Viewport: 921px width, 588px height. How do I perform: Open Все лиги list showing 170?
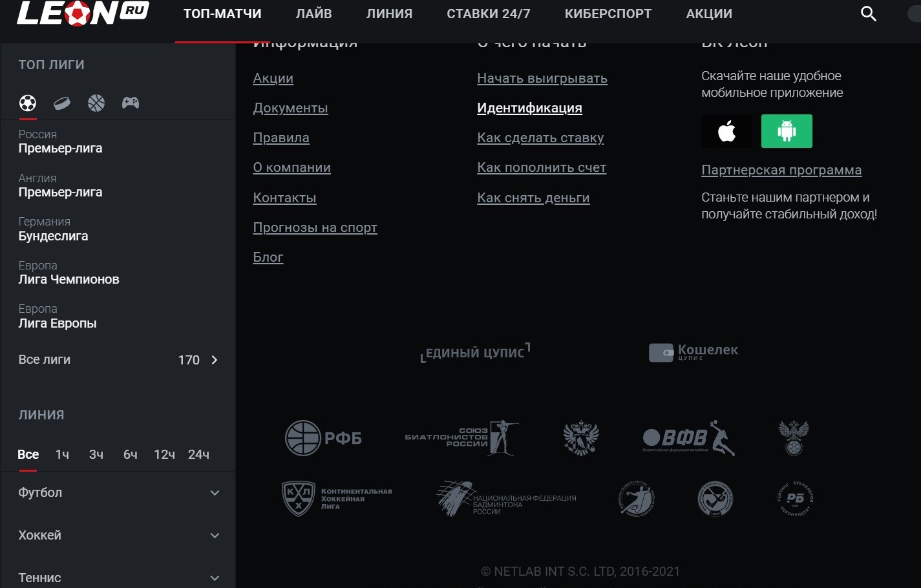(x=118, y=360)
